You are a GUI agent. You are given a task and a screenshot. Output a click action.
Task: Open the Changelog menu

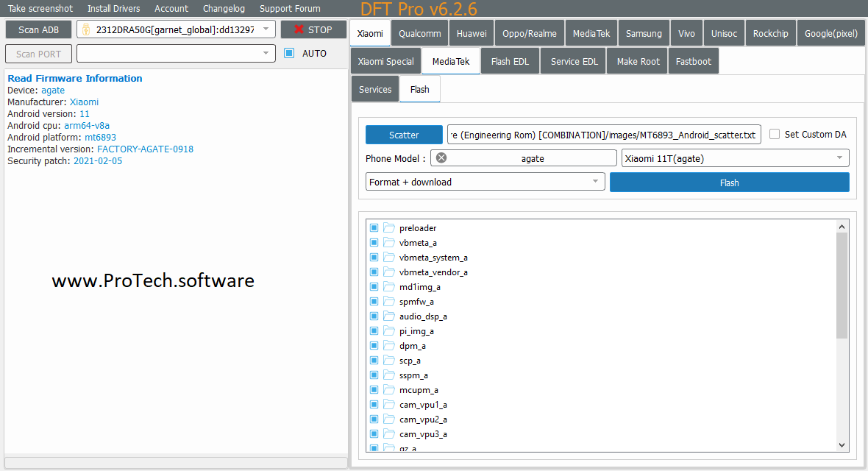click(x=224, y=8)
